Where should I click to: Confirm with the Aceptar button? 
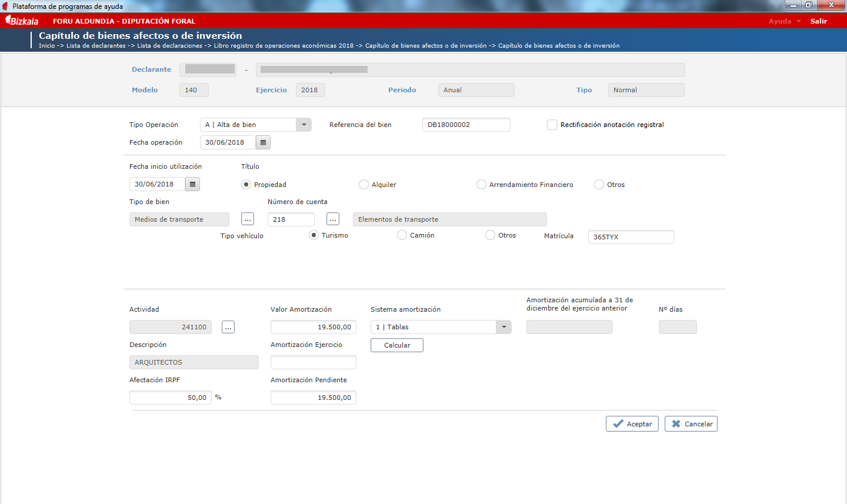632,424
